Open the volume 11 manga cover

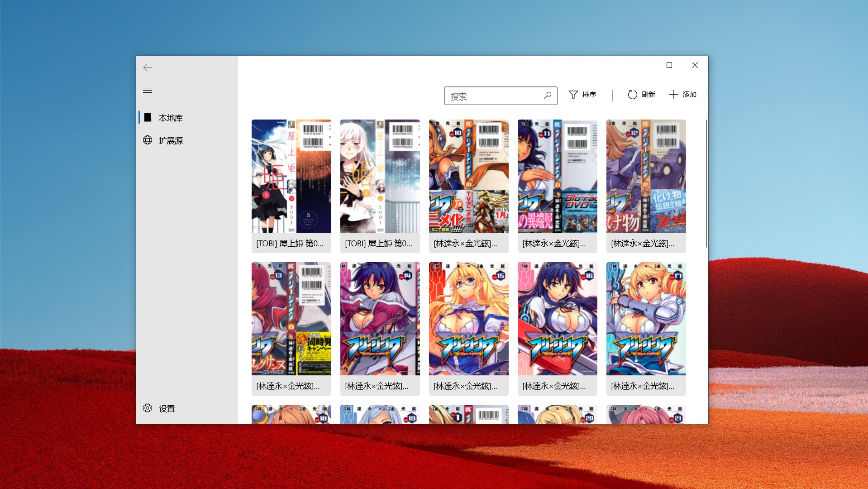point(558,176)
